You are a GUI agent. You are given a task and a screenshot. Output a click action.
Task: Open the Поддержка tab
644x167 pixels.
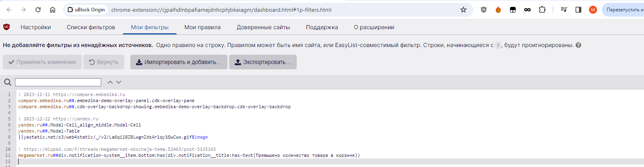coord(322,27)
